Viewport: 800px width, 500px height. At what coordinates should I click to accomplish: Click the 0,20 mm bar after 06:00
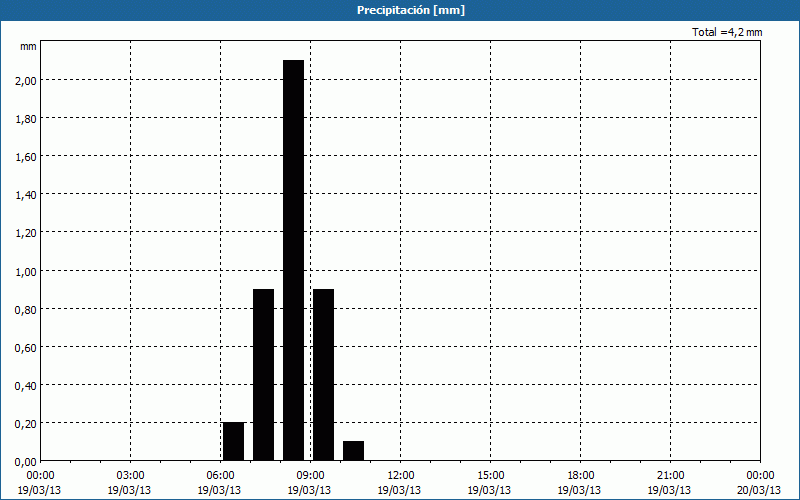(x=234, y=441)
